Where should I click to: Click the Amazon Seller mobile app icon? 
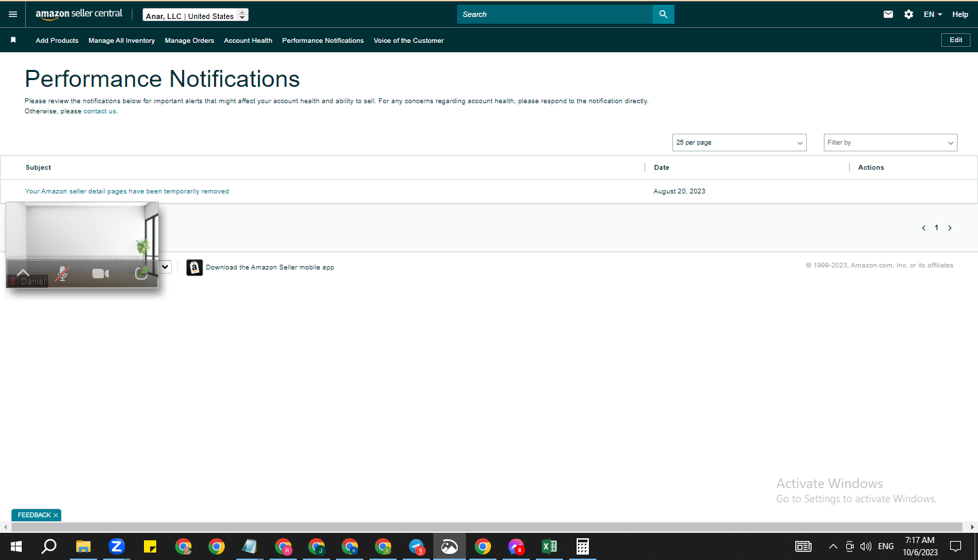[194, 267]
